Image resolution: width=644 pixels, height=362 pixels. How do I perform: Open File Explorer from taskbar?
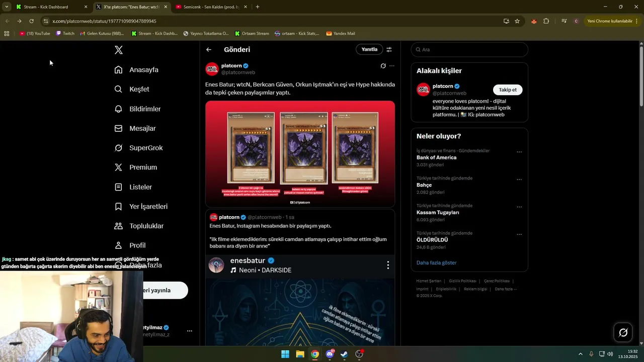[300, 354]
